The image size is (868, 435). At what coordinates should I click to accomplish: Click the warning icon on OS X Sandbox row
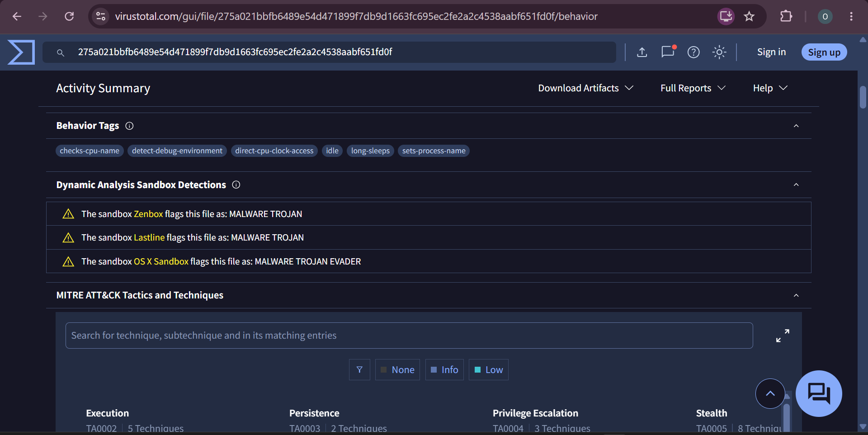click(x=68, y=261)
